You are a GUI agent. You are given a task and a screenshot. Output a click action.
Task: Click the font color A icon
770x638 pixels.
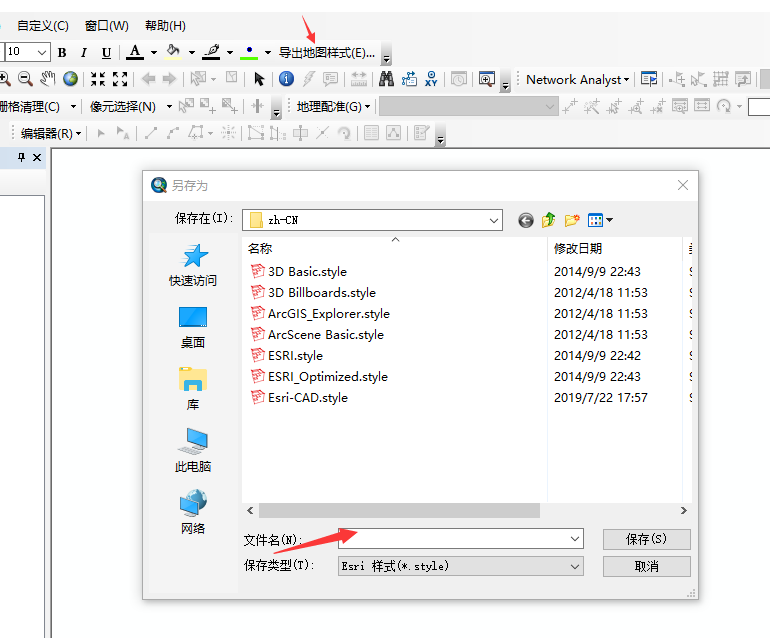(x=135, y=52)
